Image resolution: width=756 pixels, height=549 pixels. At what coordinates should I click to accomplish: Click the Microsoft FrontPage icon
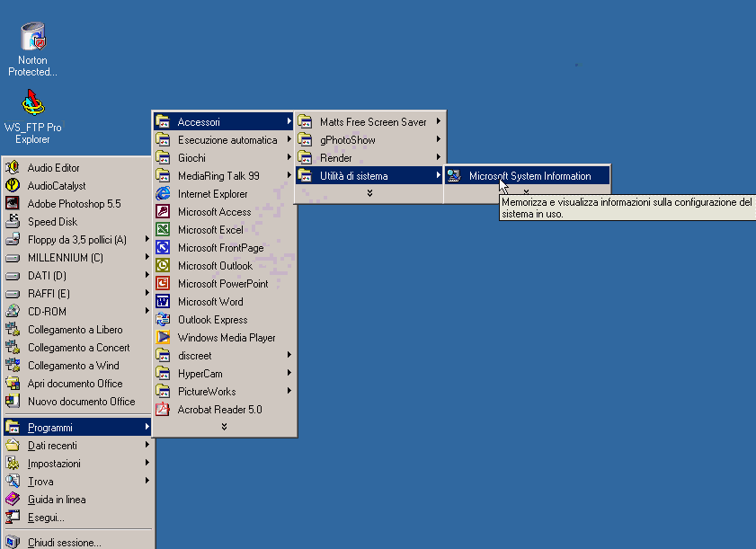click(163, 248)
